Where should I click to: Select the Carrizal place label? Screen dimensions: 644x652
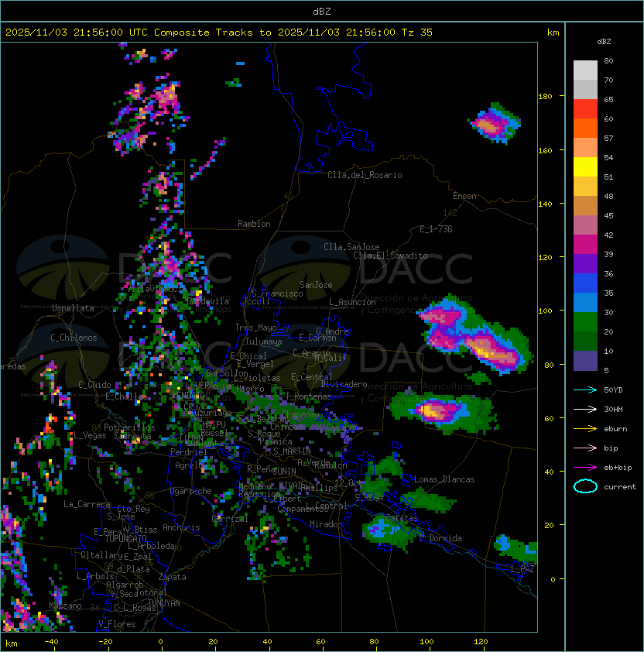click(x=230, y=519)
